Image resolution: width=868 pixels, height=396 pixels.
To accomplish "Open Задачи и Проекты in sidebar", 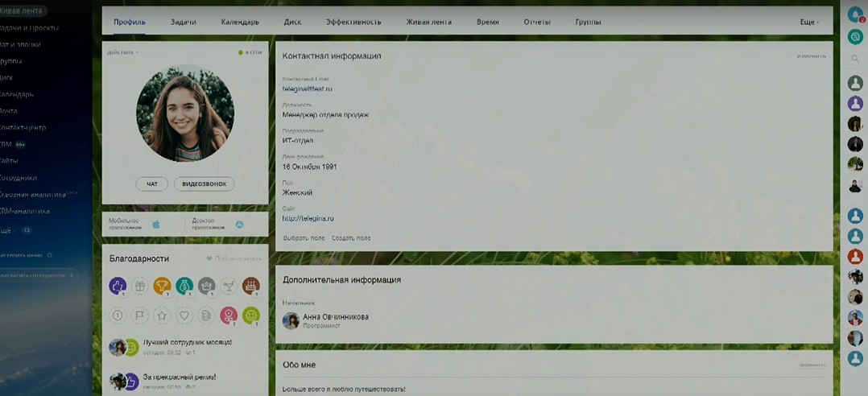I will tap(27, 27).
